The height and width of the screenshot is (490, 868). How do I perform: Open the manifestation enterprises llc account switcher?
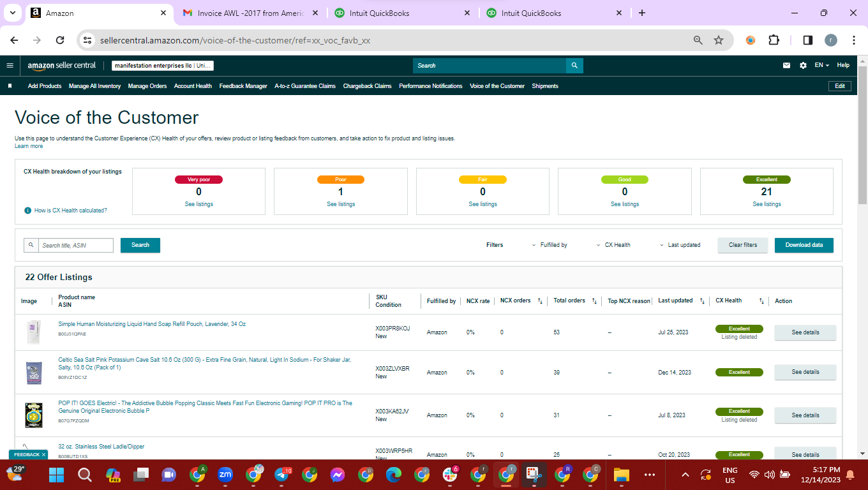pyautogui.click(x=163, y=66)
